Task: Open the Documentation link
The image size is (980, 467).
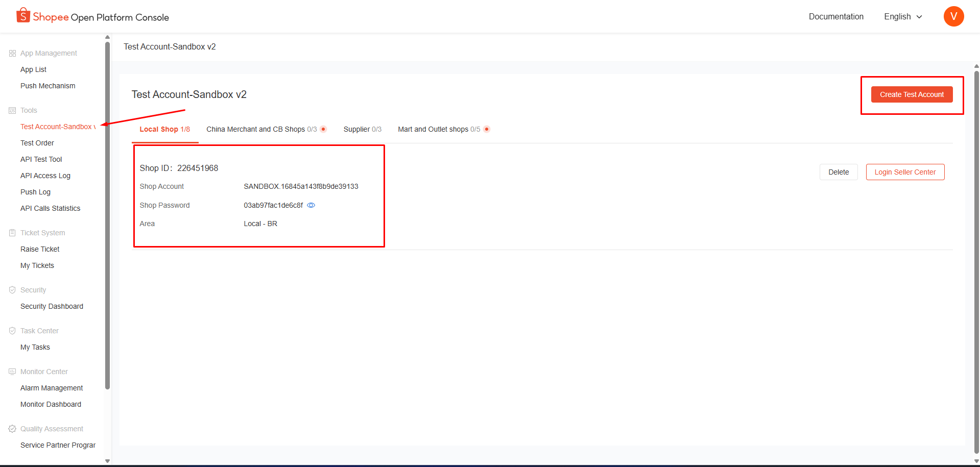Action: (x=836, y=17)
